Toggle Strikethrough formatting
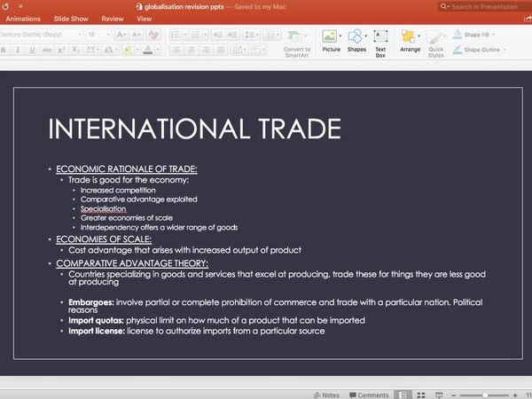532x399 pixels. (47, 51)
